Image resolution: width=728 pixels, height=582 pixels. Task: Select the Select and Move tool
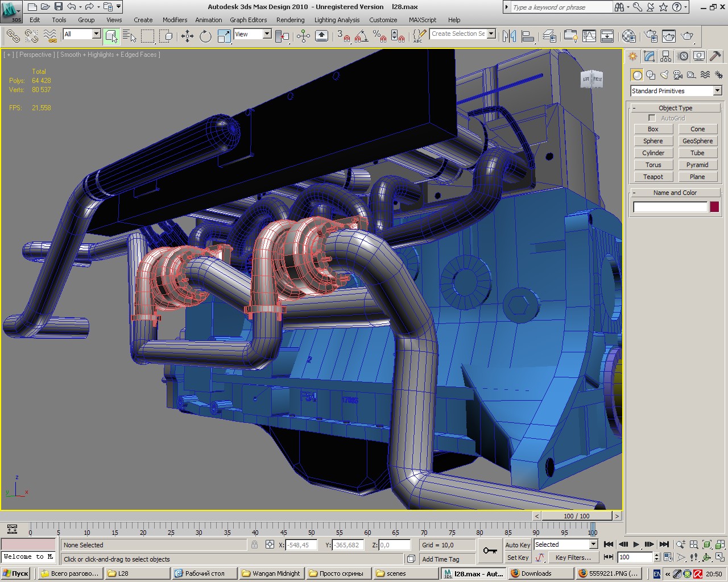coord(187,36)
